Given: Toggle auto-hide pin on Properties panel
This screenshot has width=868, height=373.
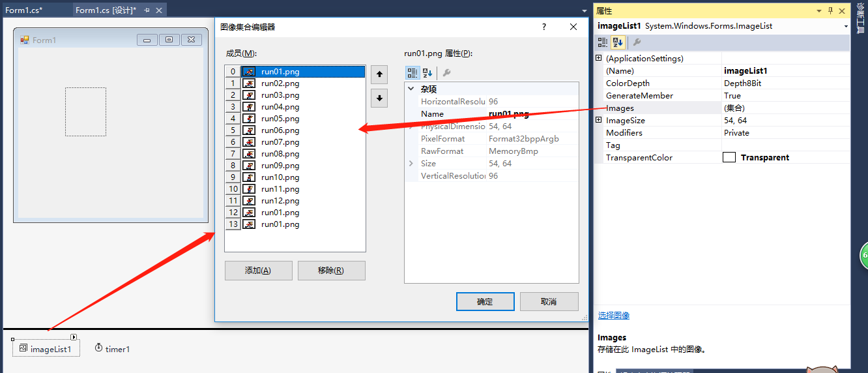Looking at the screenshot, I should point(830,10).
